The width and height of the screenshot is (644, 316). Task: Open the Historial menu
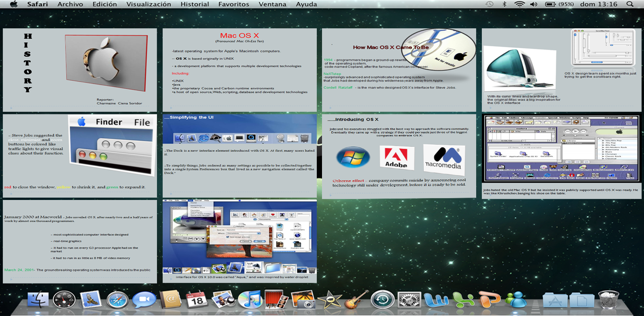tap(195, 4)
